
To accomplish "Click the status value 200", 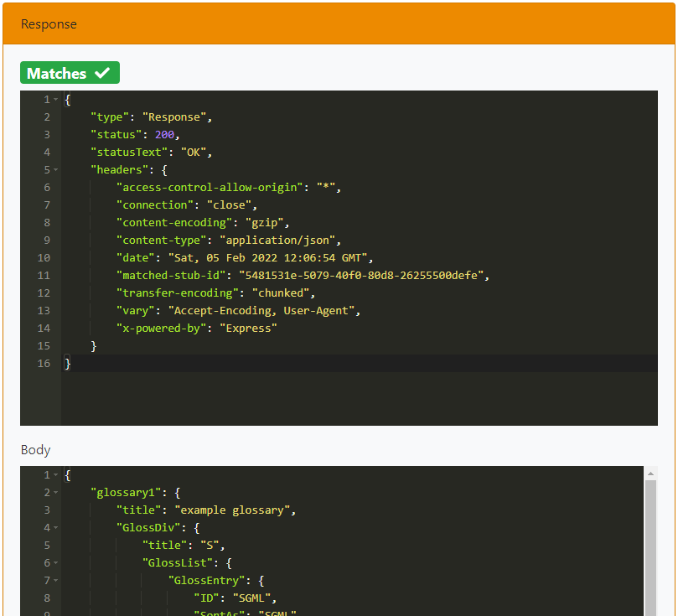I will pyautogui.click(x=164, y=135).
